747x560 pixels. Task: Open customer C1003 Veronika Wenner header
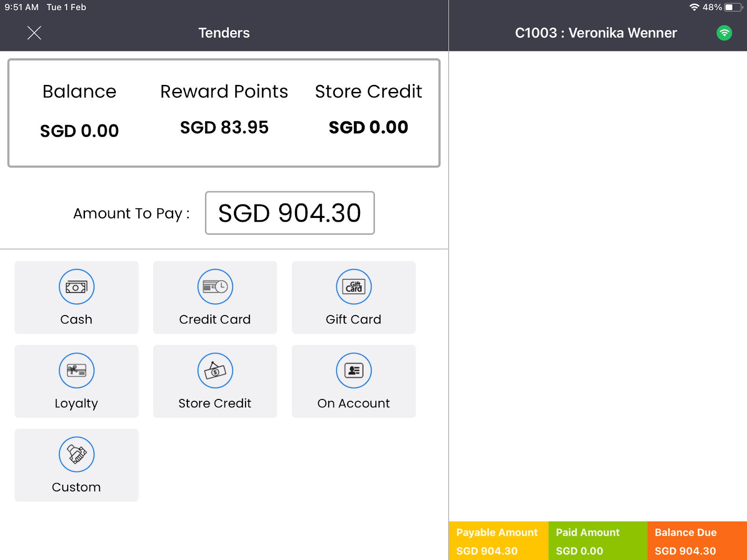coord(596,33)
